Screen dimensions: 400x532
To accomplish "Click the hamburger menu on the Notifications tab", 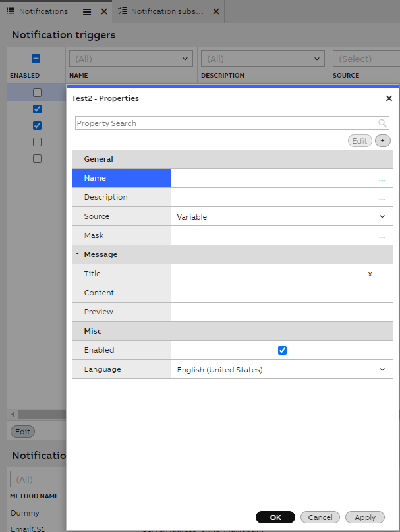I will (88, 11).
